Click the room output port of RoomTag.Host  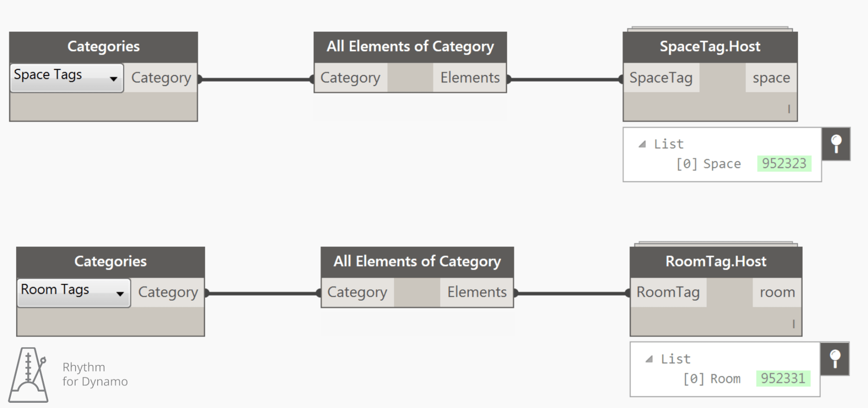(x=776, y=292)
